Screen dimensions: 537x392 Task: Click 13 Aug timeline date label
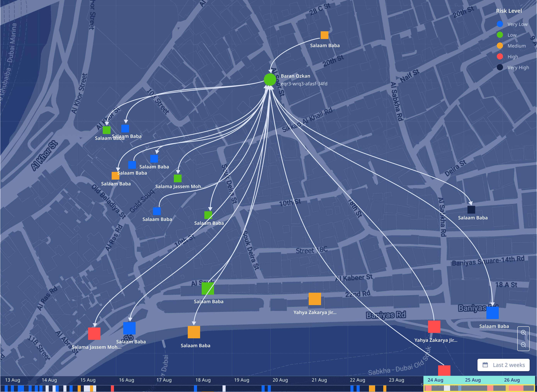coord(13,380)
